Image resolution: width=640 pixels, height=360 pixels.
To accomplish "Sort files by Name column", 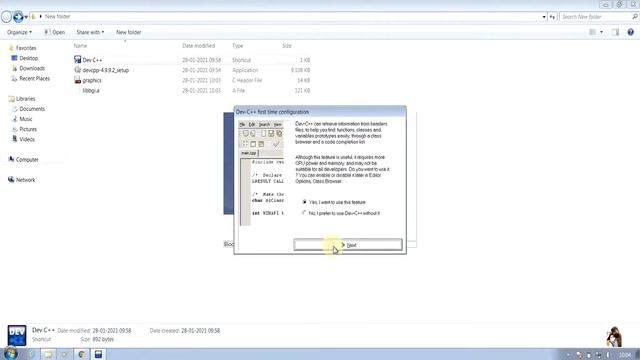I will [x=80, y=46].
